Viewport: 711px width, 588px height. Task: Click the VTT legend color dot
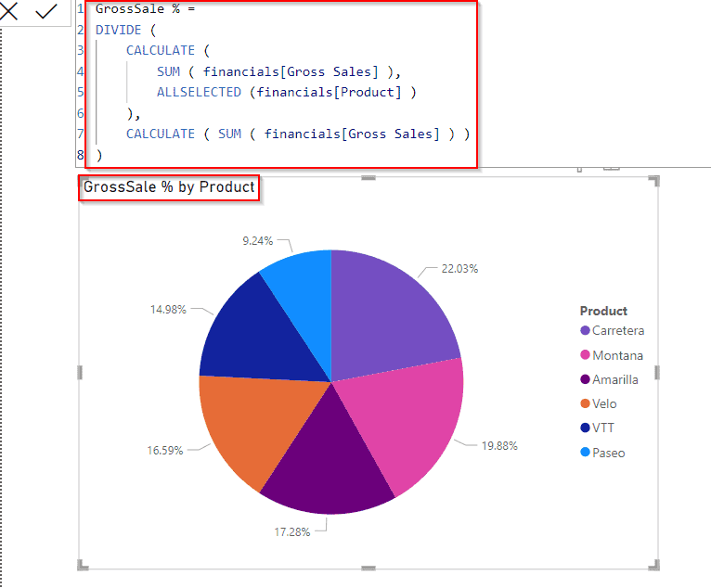point(585,428)
